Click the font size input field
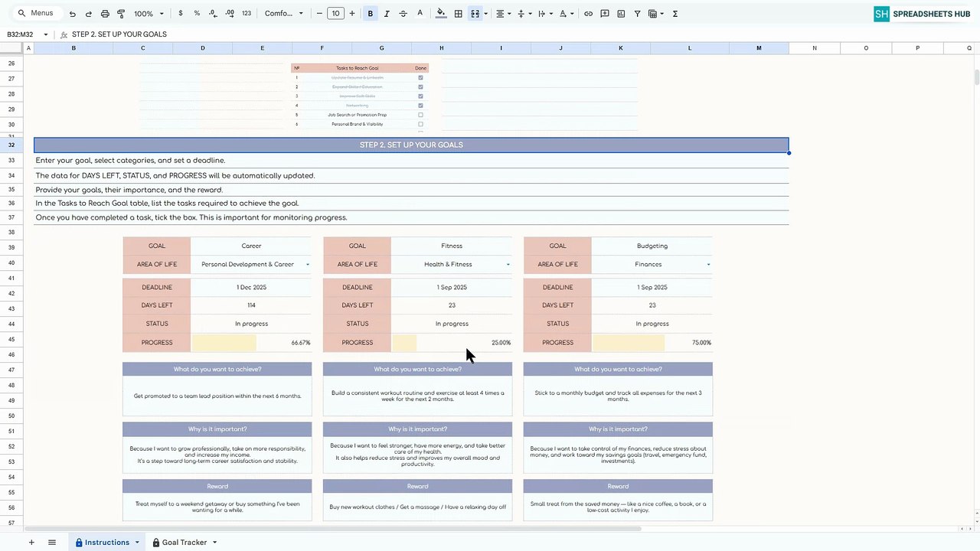This screenshot has height=551, width=980. click(x=335, y=14)
